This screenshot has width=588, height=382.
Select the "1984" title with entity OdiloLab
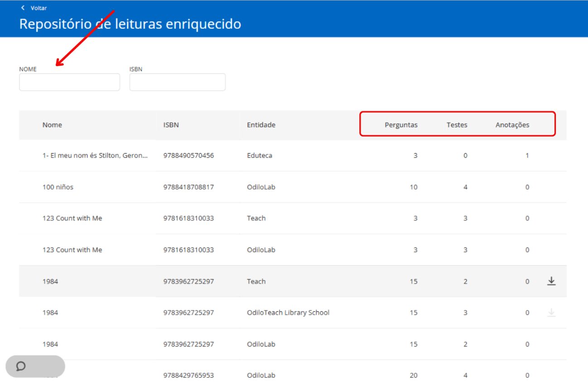coord(50,344)
